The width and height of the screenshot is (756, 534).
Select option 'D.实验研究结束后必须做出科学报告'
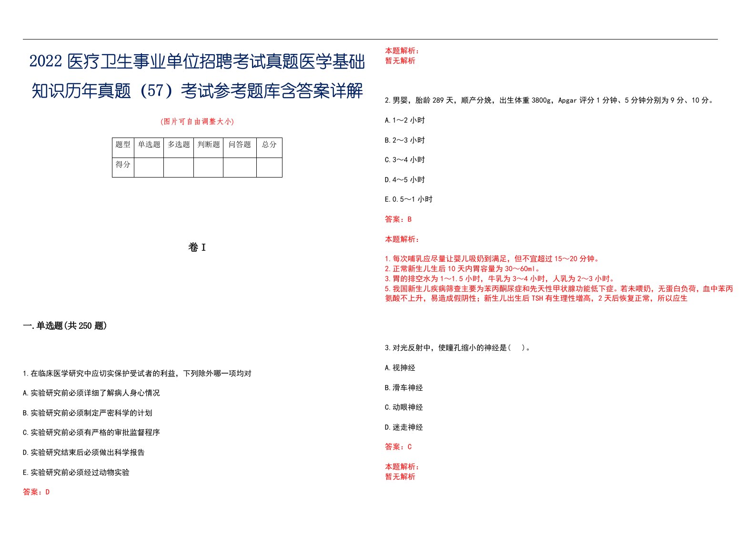coord(84,453)
